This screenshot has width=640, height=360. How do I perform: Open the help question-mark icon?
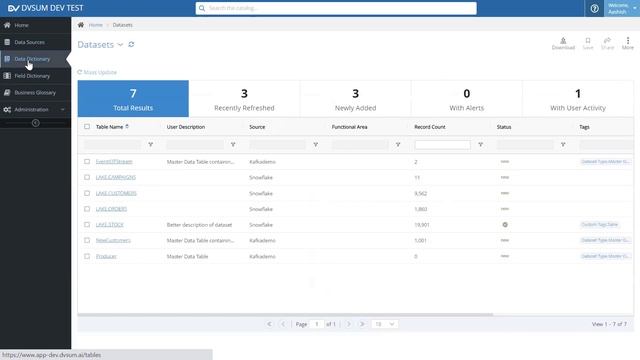[594, 8]
